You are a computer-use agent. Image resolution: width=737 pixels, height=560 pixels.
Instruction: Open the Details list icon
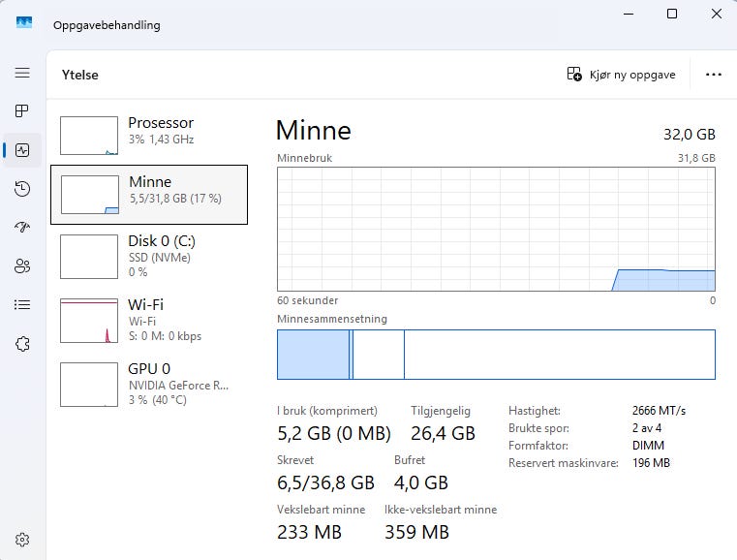click(22, 304)
